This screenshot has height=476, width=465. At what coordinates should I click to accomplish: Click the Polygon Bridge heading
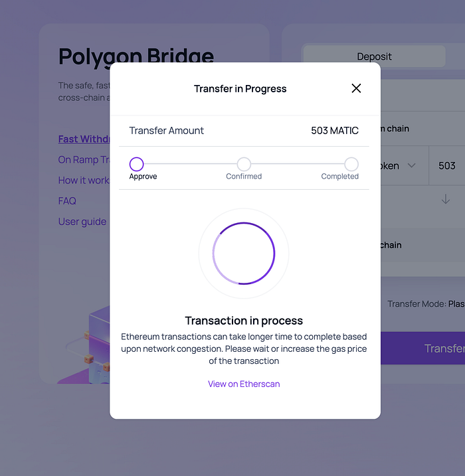tap(136, 56)
